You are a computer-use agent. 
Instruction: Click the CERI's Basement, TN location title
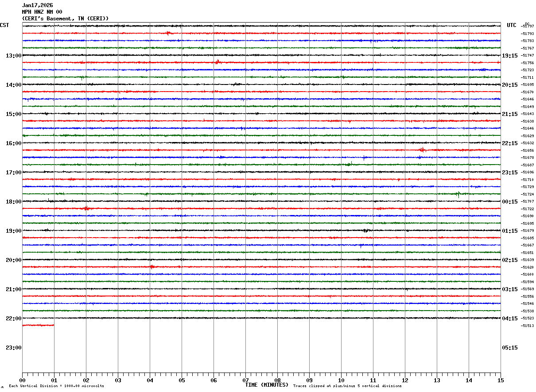[65, 19]
